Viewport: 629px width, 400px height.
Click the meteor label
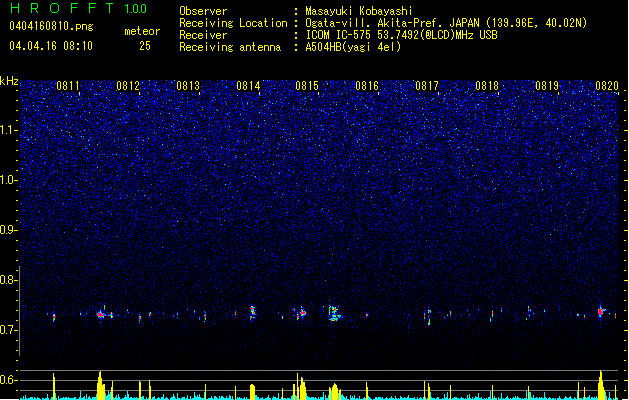(x=142, y=31)
